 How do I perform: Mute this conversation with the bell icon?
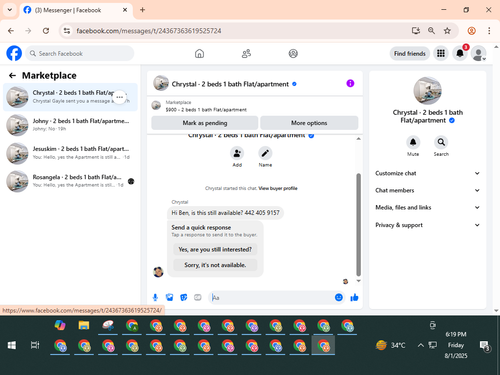(x=413, y=142)
